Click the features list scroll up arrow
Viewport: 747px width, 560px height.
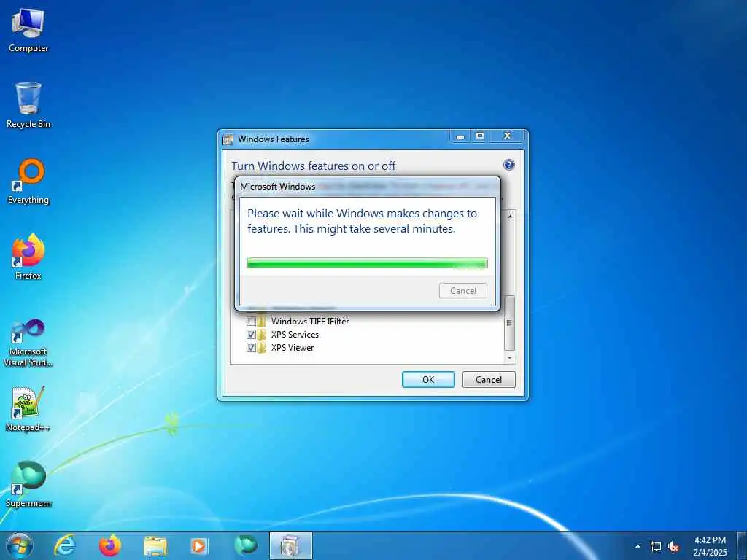coord(510,216)
